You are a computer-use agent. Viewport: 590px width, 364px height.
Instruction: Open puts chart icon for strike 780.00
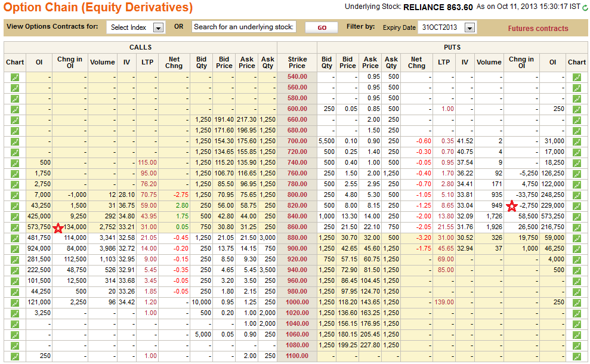(x=576, y=184)
